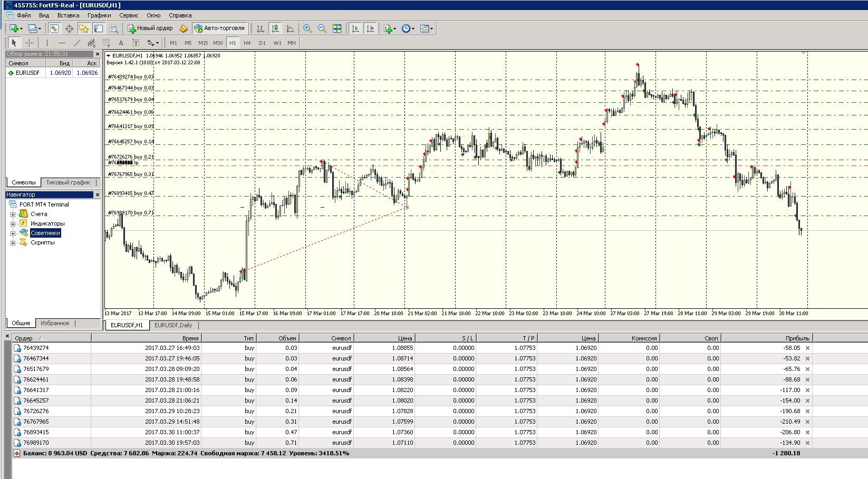The height and width of the screenshot is (479, 868).
Task: Select the arrows objects tool
Action: [x=151, y=43]
